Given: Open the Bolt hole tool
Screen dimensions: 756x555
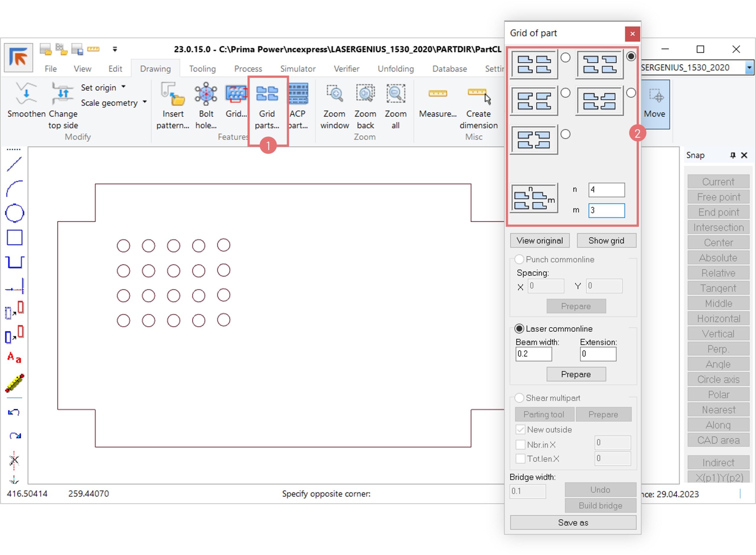Looking at the screenshot, I should pos(206,93).
